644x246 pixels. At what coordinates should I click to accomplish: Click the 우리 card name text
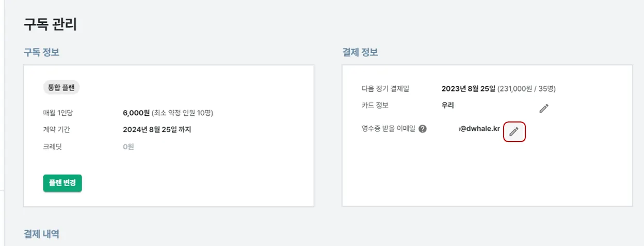[447, 105]
